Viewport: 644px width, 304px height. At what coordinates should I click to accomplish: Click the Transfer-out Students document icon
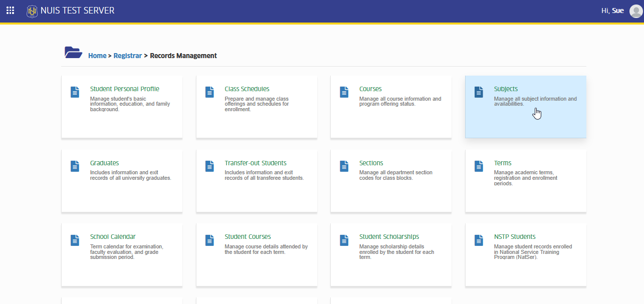coord(209,166)
